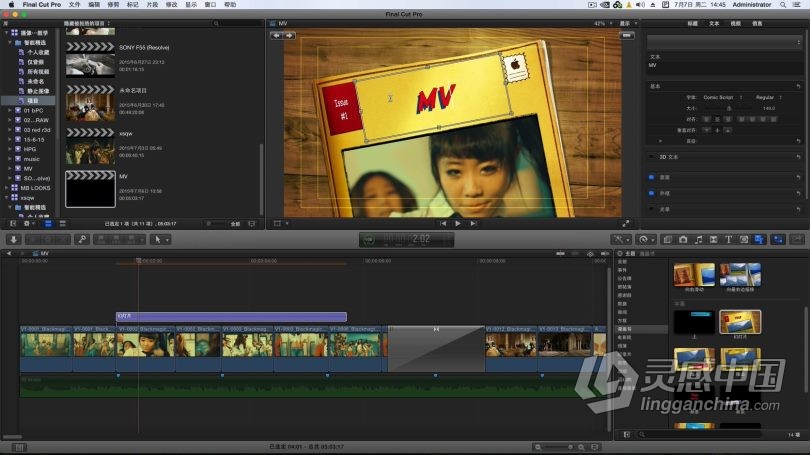Open the titles T browser

[x=728, y=239]
